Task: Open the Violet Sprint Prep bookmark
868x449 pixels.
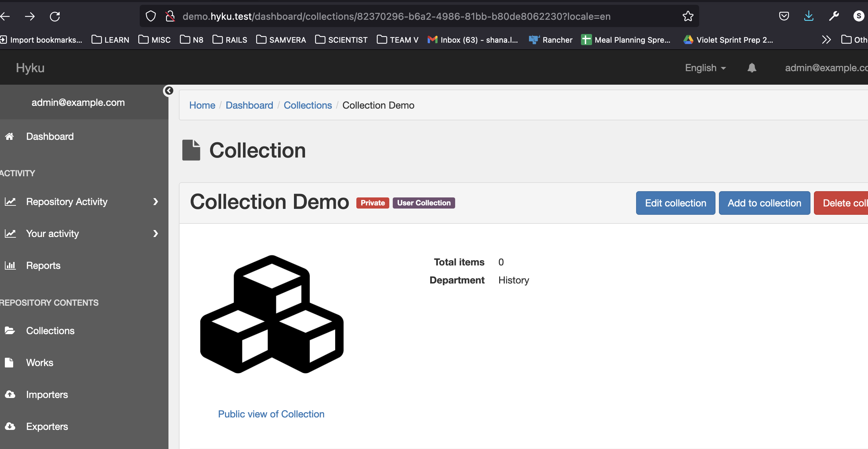Action: [x=728, y=40]
